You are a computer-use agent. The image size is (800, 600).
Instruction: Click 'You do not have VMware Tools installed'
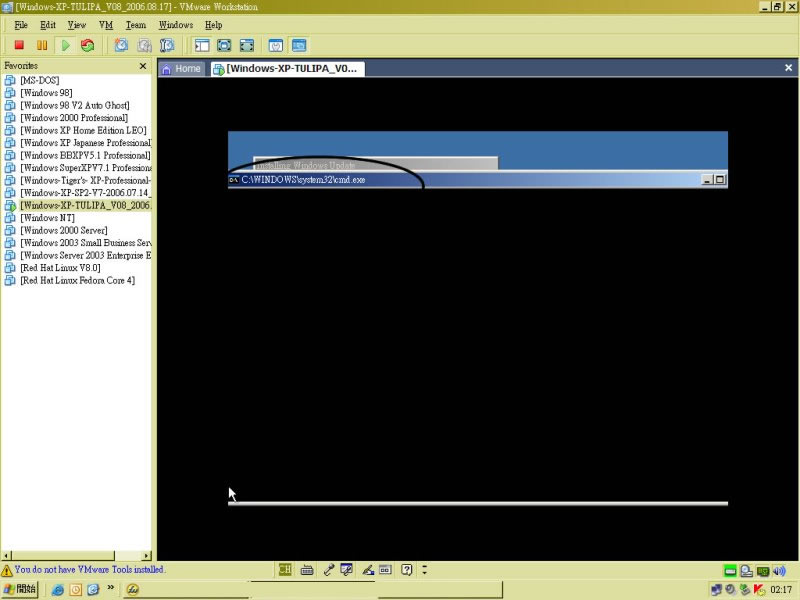pyautogui.click(x=89, y=569)
